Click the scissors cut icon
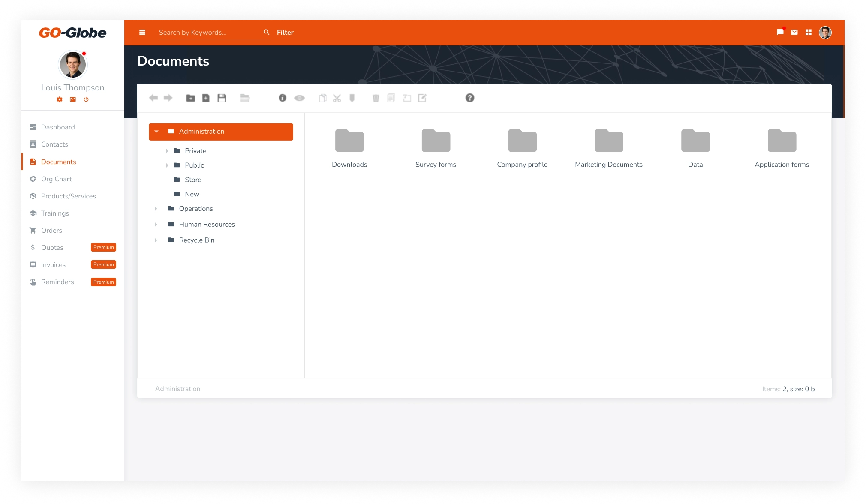 pyautogui.click(x=337, y=98)
